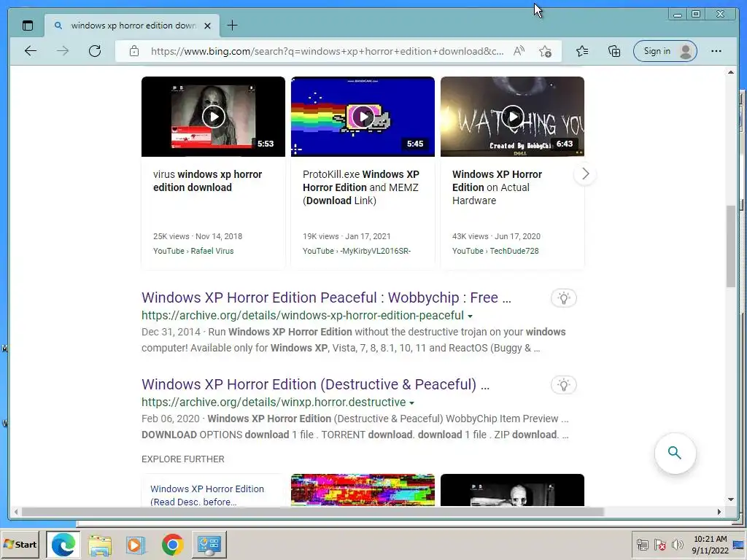Launch Windows Media Player from taskbar

[x=136, y=545]
